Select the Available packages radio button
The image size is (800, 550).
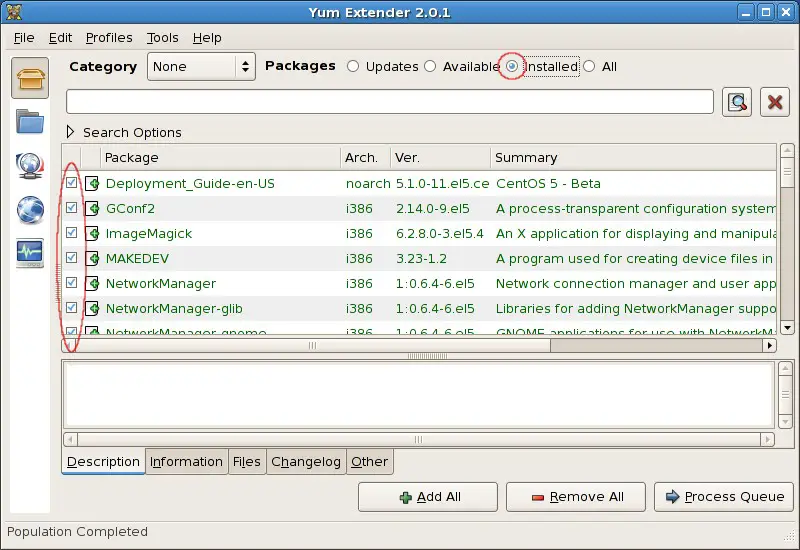(430, 66)
